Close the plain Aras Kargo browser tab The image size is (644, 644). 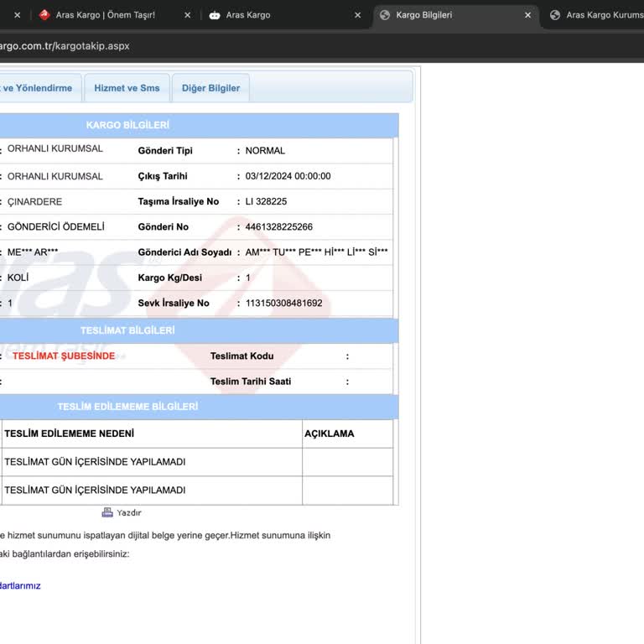(358, 15)
